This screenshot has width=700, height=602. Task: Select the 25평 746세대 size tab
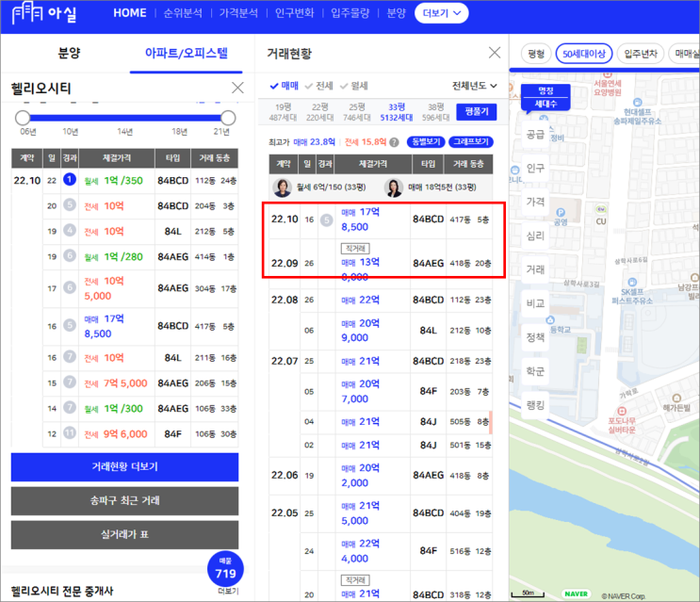point(357,112)
